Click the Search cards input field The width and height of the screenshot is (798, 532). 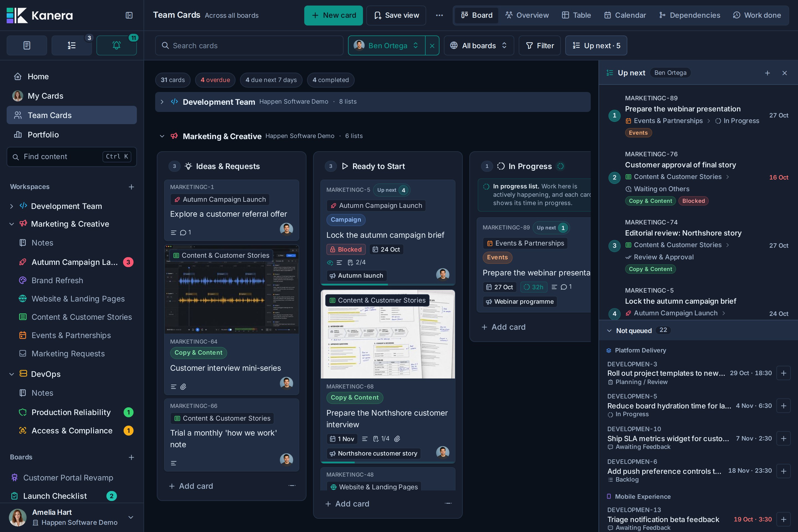coord(249,45)
